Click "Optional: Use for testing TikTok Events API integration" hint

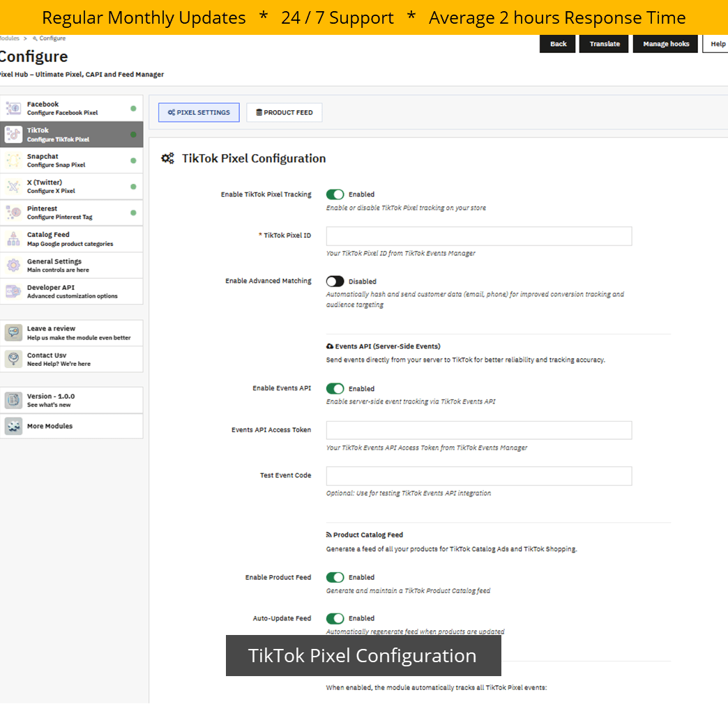(x=409, y=493)
